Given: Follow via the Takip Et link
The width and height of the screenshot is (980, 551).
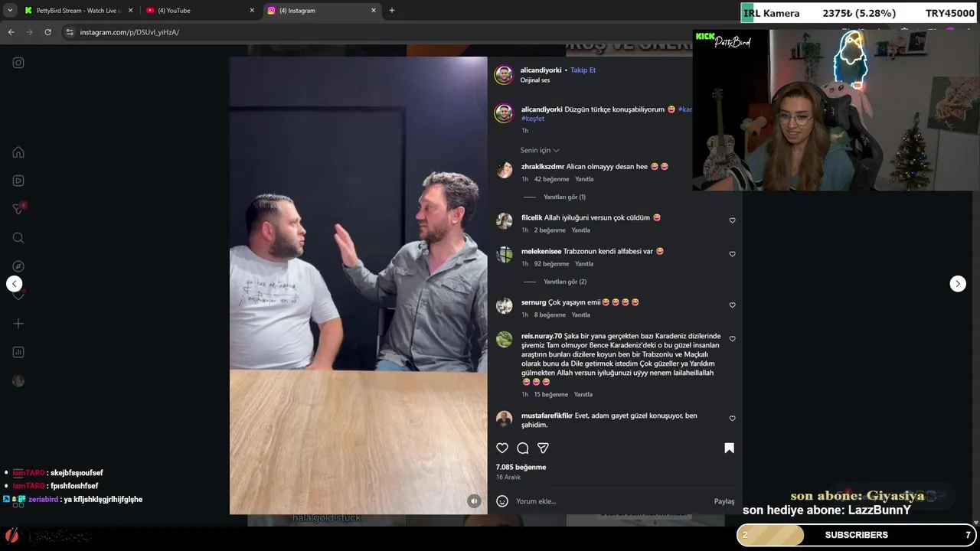Looking at the screenshot, I should click(583, 70).
